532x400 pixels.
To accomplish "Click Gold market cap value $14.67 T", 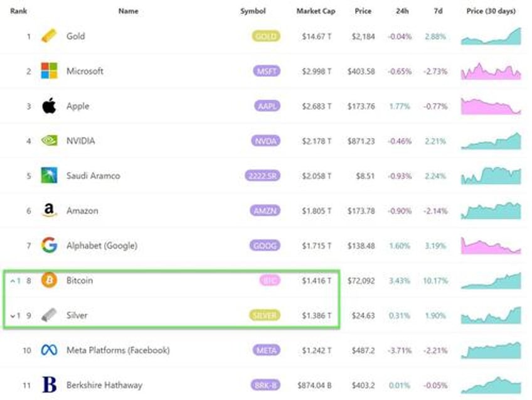I will (317, 36).
